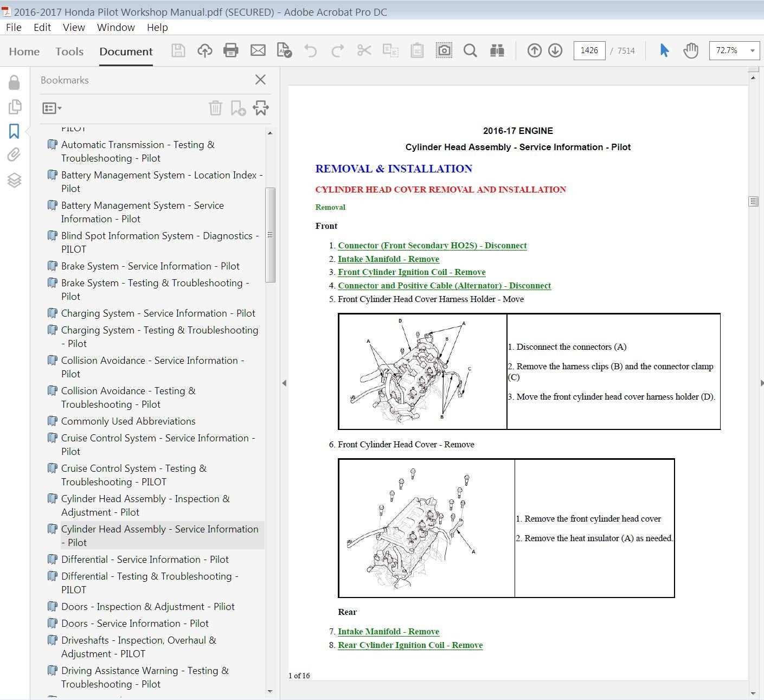Click find current bookmark icon
Viewport: 764px width, 700px height.
(x=261, y=108)
